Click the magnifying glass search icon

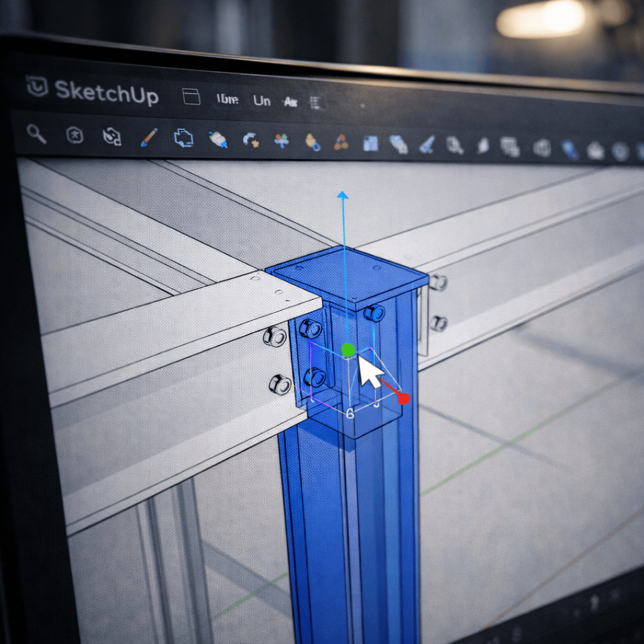[x=36, y=134]
